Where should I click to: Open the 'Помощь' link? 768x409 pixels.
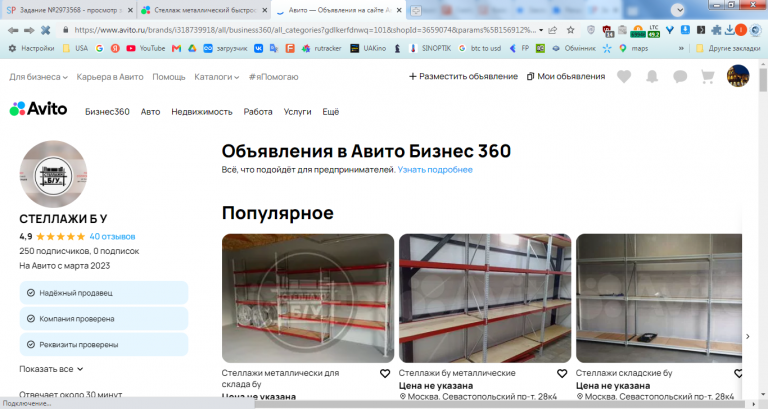(168, 77)
